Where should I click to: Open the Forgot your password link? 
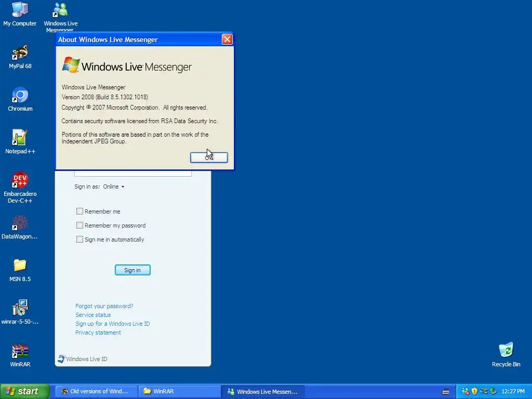[x=104, y=306]
